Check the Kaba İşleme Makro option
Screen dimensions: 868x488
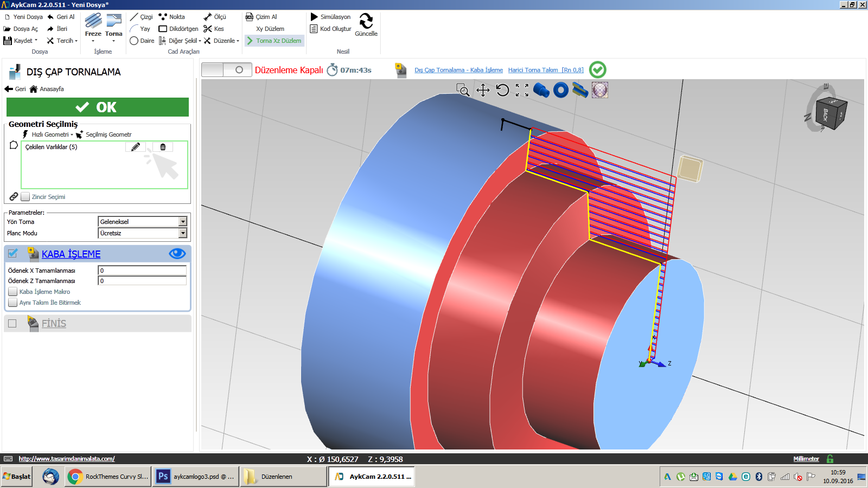(x=13, y=292)
